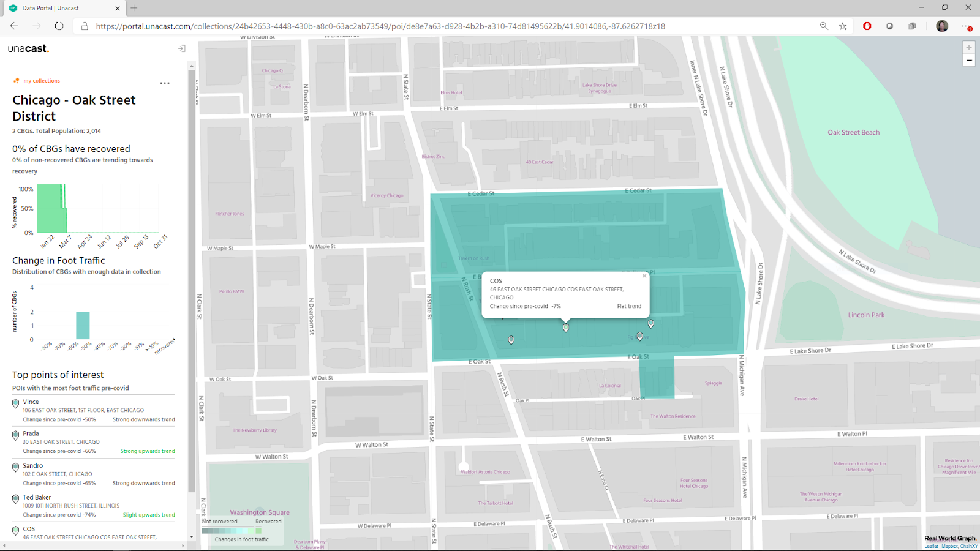Click the shaded CBG strip south of E Oak St
This screenshot has height=551, width=980.
pos(657,377)
